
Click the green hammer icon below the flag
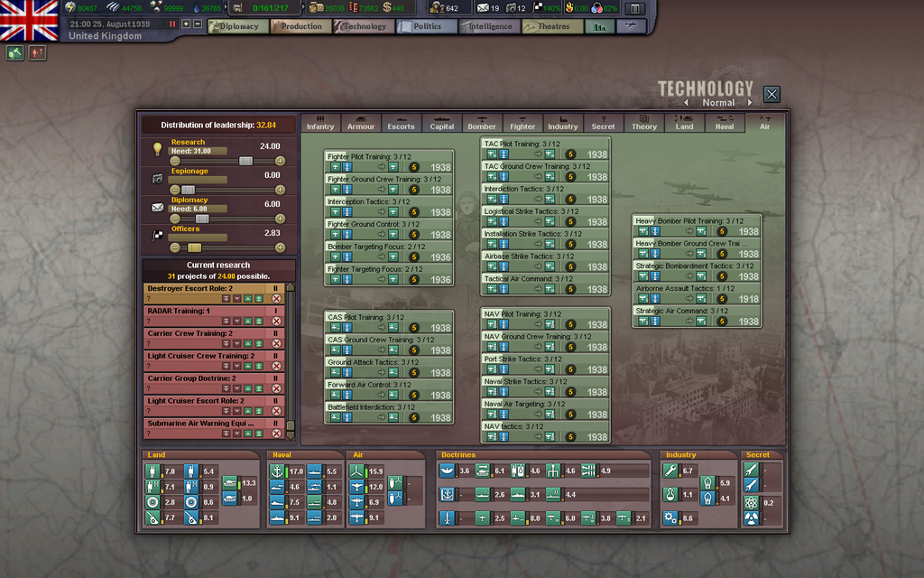[x=14, y=52]
